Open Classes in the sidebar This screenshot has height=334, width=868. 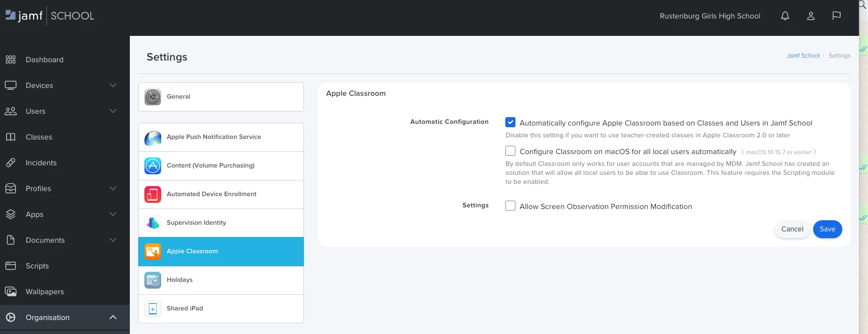65,137
